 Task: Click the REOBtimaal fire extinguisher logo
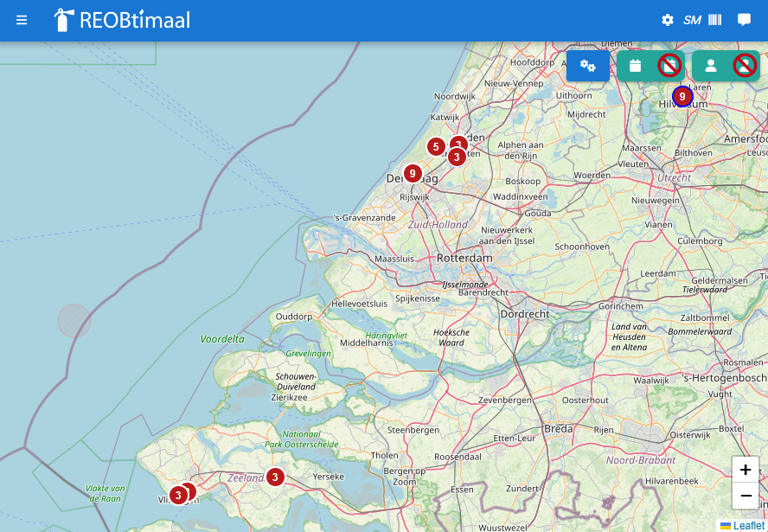[x=64, y=20]
